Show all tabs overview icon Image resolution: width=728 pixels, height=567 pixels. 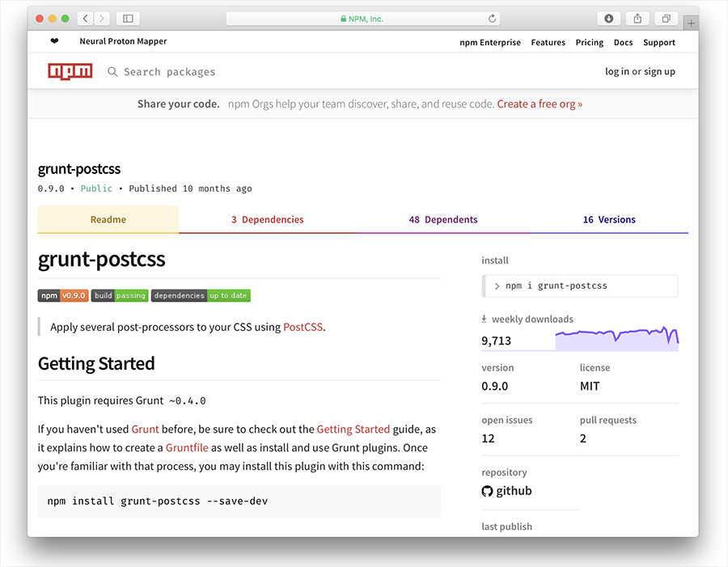click(667, 19)
